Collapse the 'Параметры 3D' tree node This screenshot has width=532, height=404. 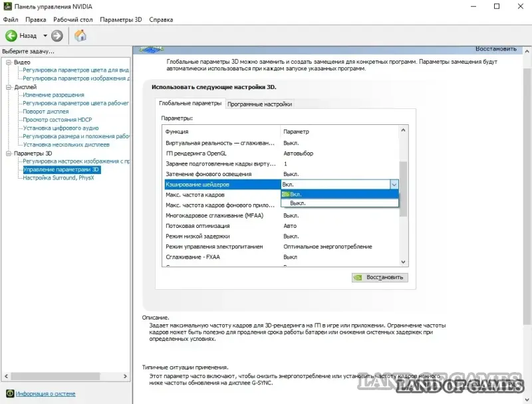[x=8, y=153]
